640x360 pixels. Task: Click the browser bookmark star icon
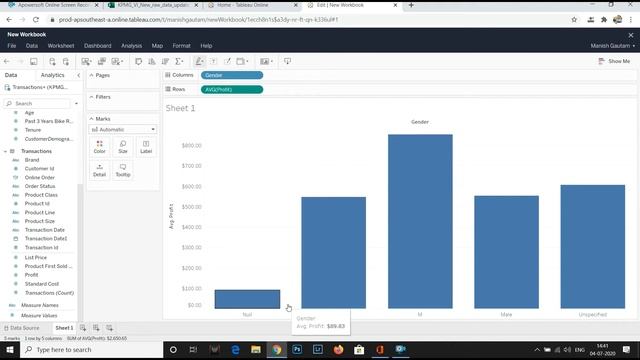point(574,20)
